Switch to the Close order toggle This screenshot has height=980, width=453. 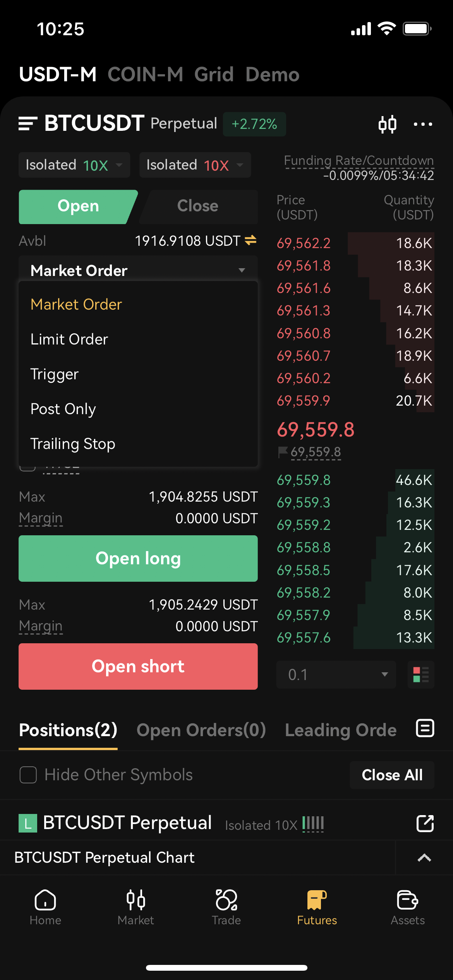pos(198,206)
